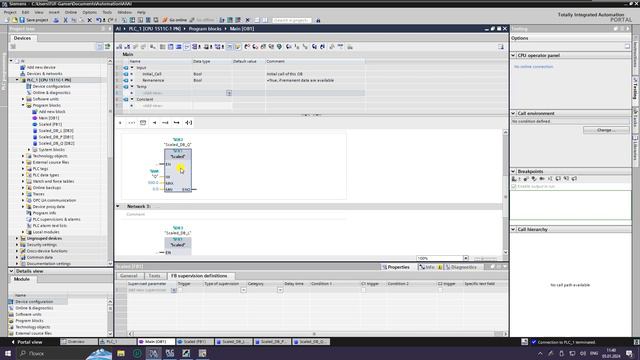
Task: Collapse the CPU operator panel section
Action: (x=513, y=55)
